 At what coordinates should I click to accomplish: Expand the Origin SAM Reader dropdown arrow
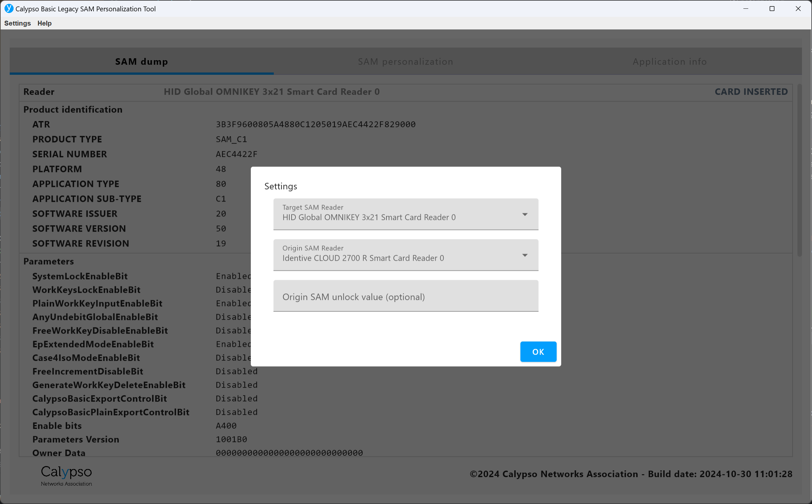pos(525,255)
